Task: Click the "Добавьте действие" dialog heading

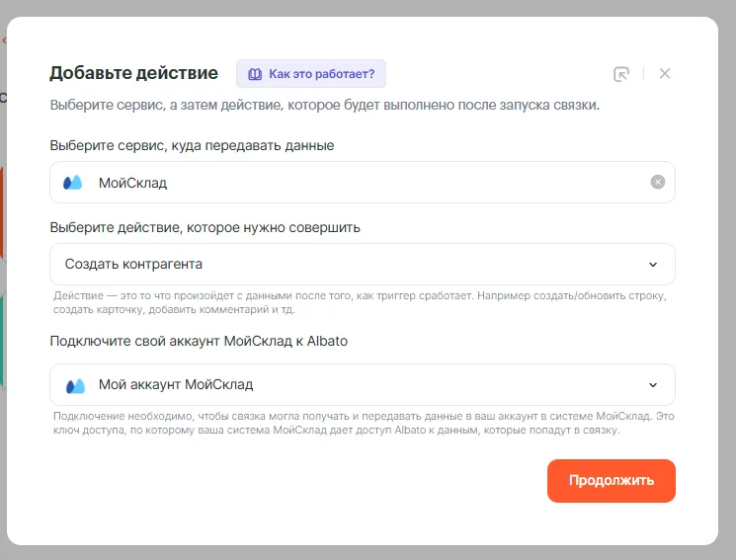Action: pos(133,74)
